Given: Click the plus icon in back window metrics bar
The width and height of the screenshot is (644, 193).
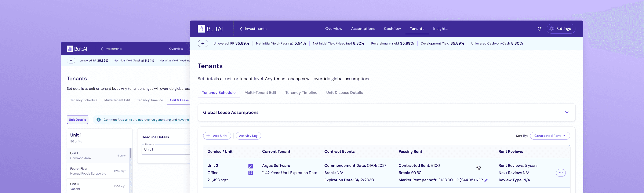Looking at the screenshot, I should (71, 61).
